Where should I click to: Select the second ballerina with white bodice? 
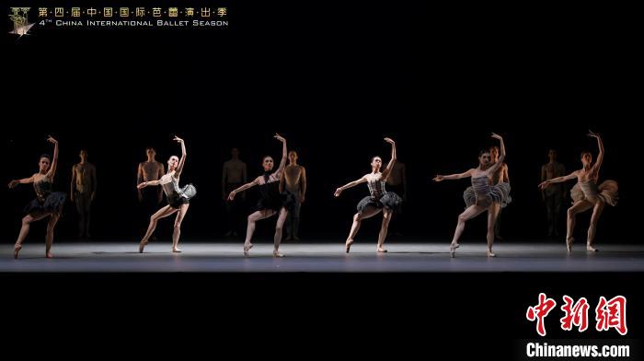pyautogui.click(x=167, y=194)
